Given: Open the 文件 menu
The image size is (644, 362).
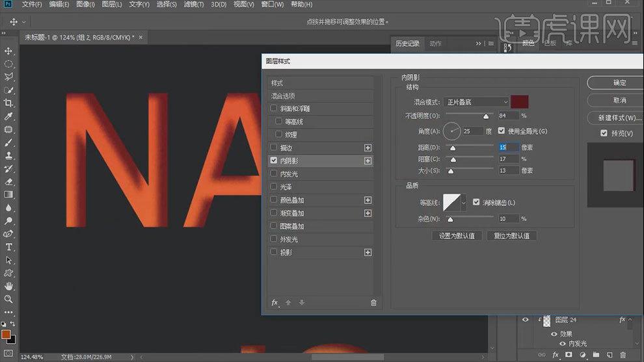Looking at the screenshot, I should coord(32,4).
